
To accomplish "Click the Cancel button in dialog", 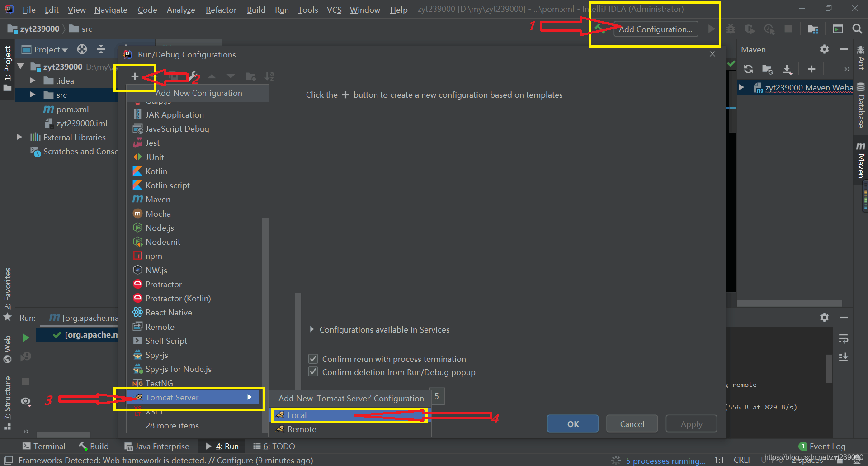I will pyautogui.click(x=632, y=424).
